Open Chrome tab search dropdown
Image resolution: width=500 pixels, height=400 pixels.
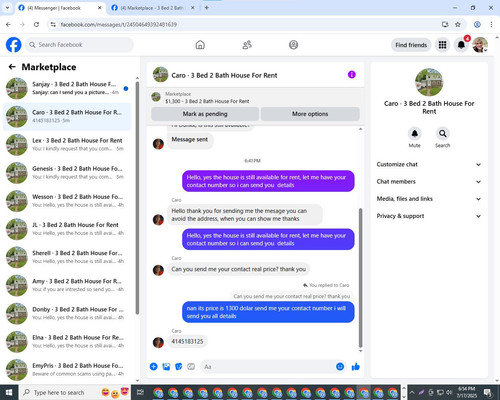(x=7, y=7)
